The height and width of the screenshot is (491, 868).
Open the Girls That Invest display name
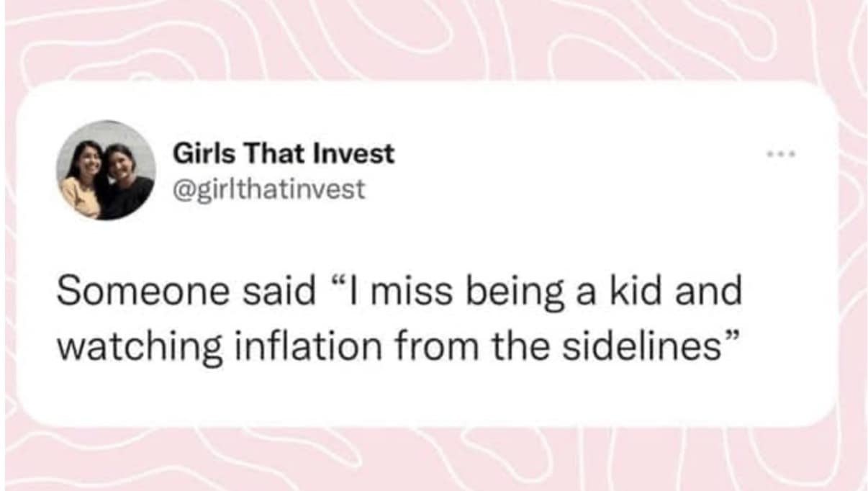(284, 153)
